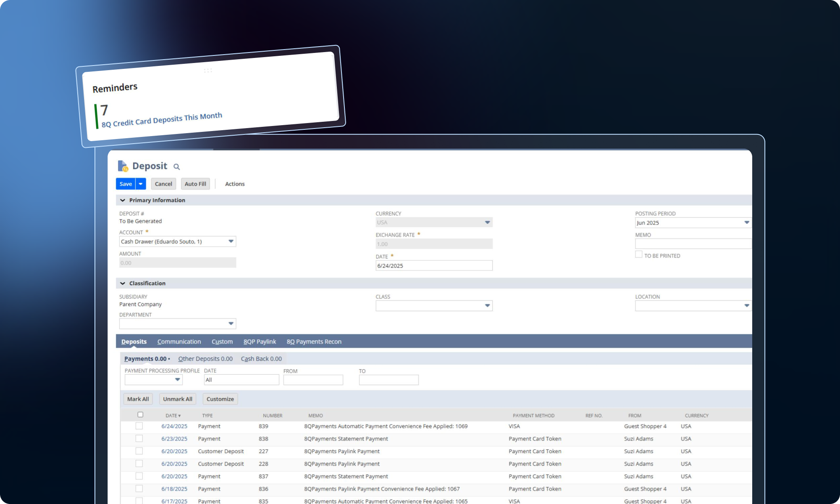Switch to the 8Q Payments Recon tab

(x=314, y=341)
